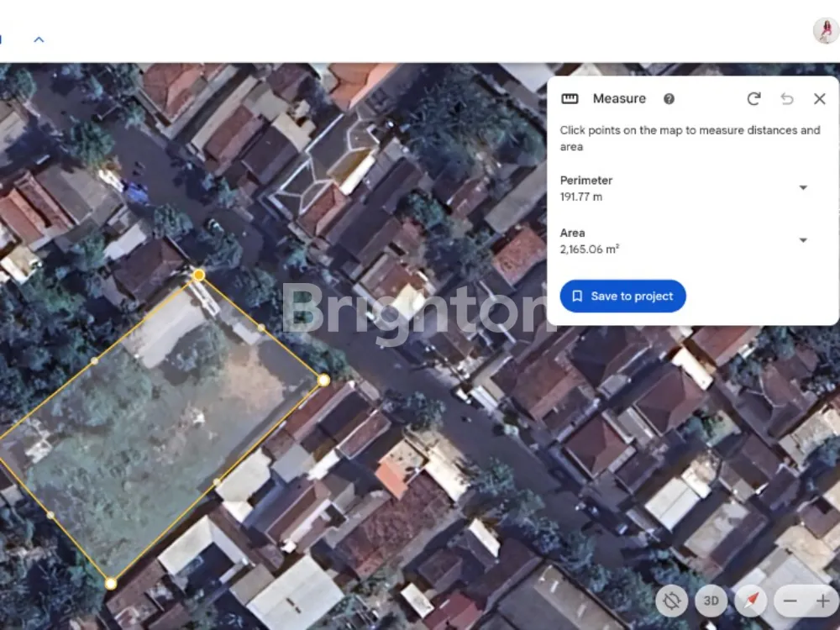Click midpoint handle on the polygon's lower-right edge
840x630 pixels.
click(x=217, y=482)
